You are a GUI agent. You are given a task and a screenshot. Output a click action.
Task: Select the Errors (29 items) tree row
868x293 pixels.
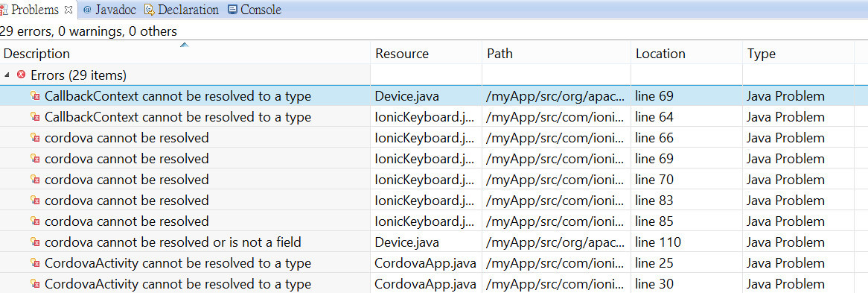coord(434,75)
